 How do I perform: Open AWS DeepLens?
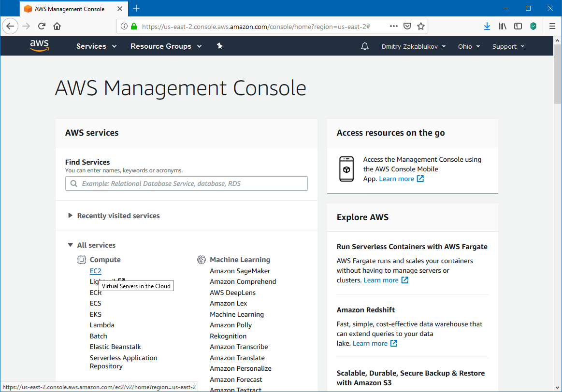pos(232,293)
